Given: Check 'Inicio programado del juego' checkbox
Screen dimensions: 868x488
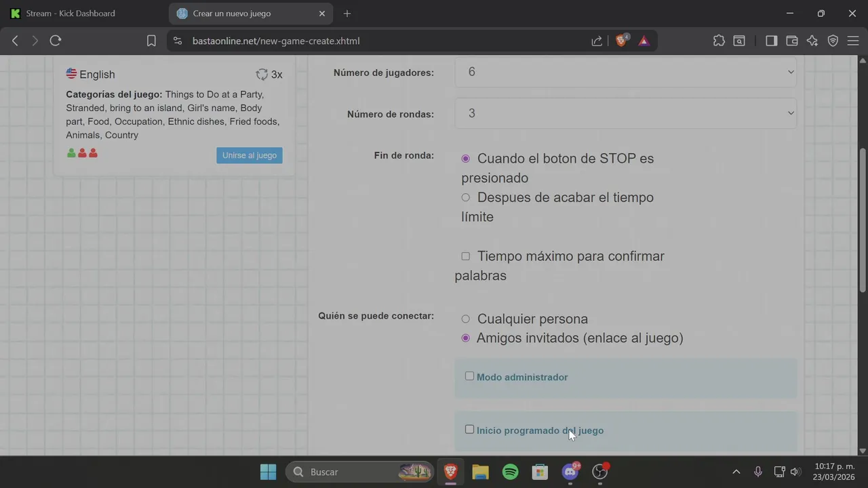Looking at the screenshot, I should pyautogui.click(x=469, y=429).
